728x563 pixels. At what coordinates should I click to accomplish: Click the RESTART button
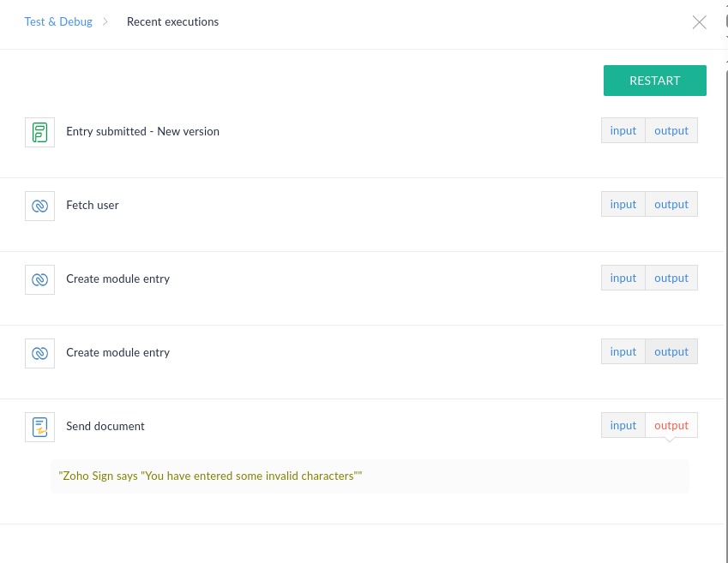click(x=654, y=80)
